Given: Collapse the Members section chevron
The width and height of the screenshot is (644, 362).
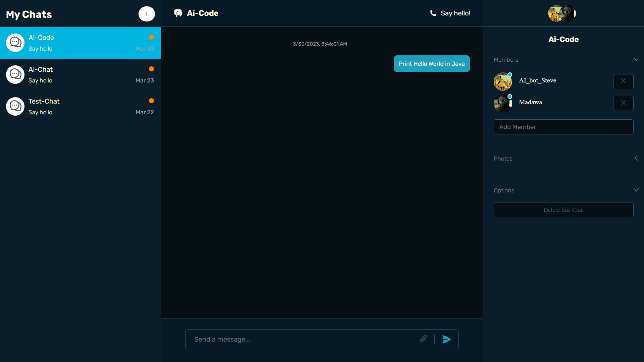Looking at the screenshot, I should [636, 59].
